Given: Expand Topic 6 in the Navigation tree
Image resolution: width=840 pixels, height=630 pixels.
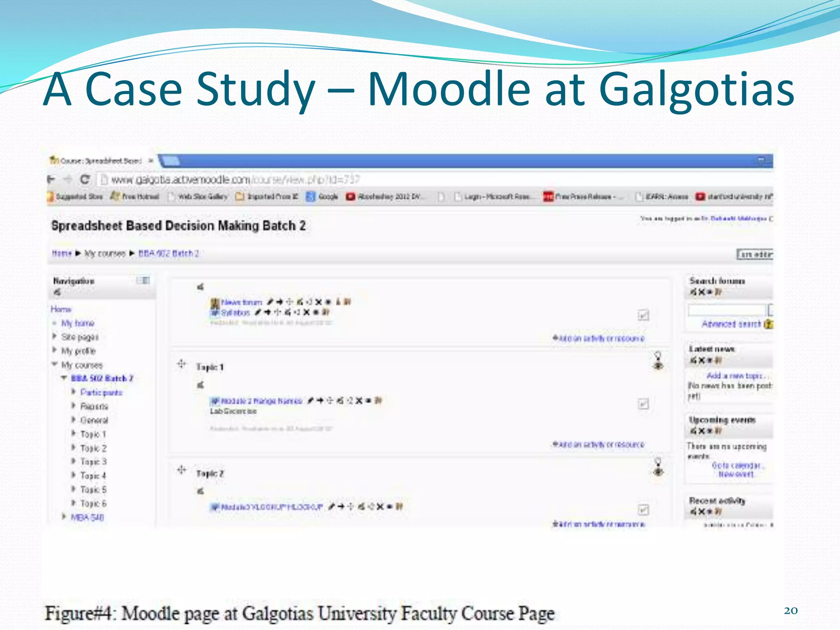Looking at the screenshot, I should 74,503.
